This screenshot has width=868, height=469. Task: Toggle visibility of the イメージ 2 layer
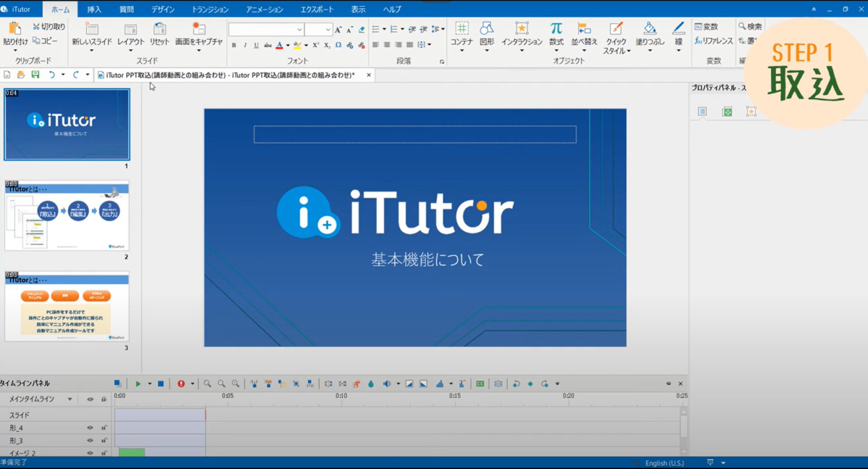click(x=90, y=453)
